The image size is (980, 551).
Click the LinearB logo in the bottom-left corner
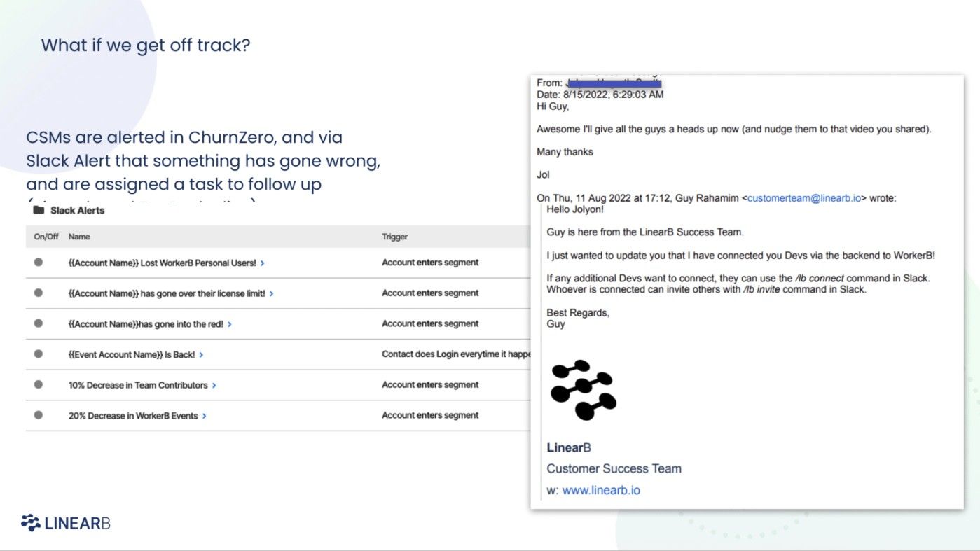tap(65, 522)
